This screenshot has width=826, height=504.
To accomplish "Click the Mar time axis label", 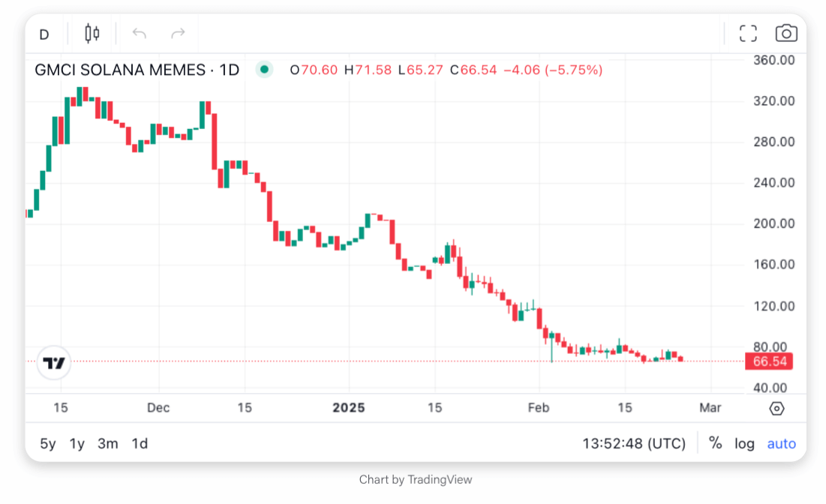I will pos(710,407).
